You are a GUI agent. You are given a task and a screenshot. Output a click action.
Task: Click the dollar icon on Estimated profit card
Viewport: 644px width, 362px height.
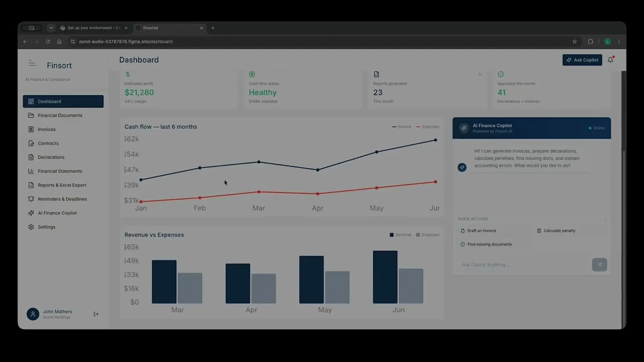(128, 74)
